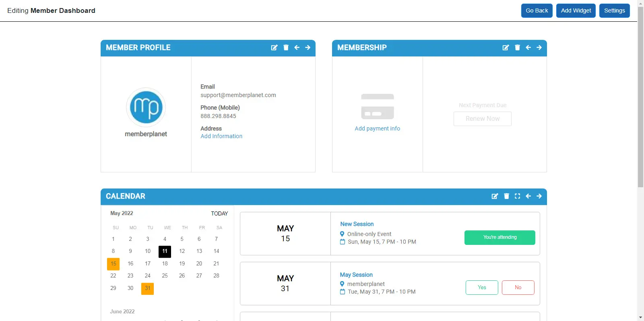Click the Add Widget button

[x=576, y=10]
